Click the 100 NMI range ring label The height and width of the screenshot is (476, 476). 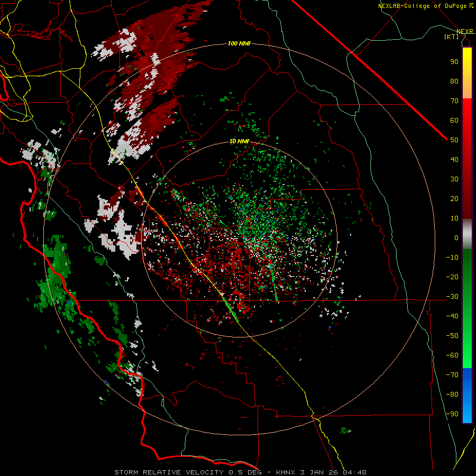point(239,43)
